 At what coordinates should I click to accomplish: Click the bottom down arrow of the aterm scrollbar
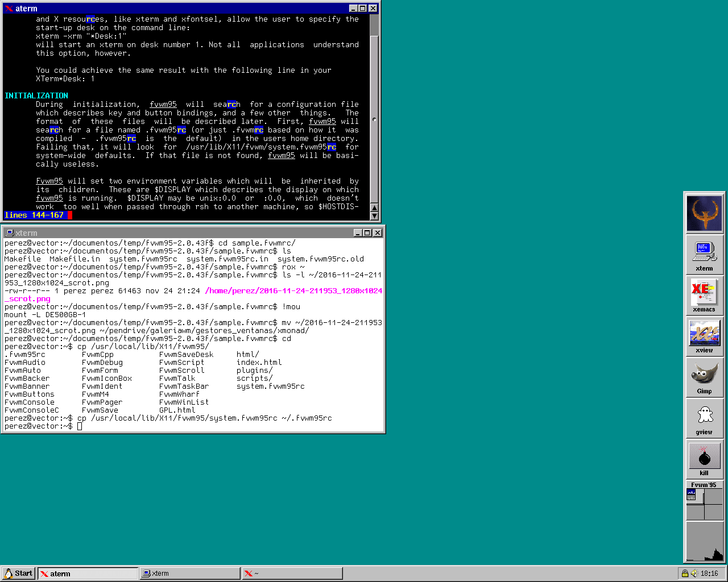[x=374, y=216]
